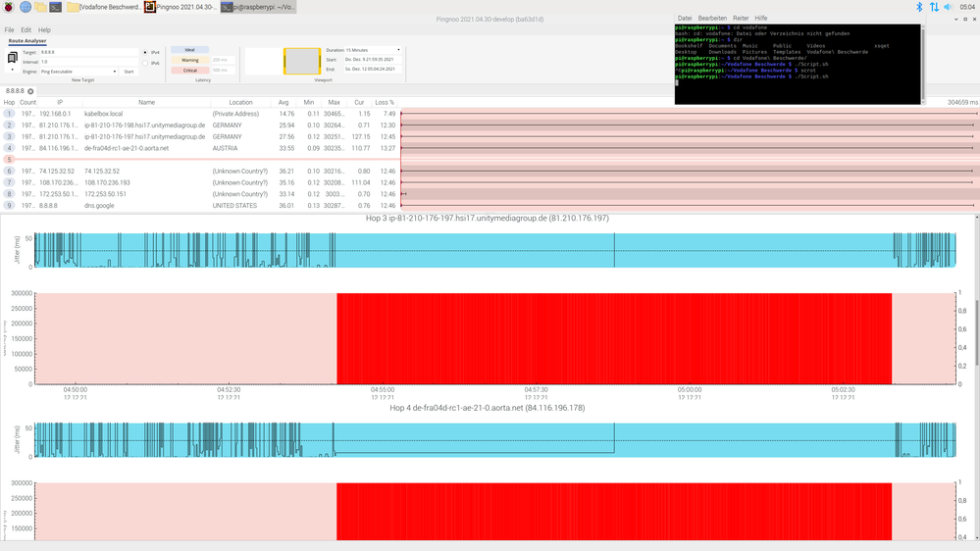Click the 05:04 clock in the tray
This screenshot has height=551, width=980.
[966, 7]
